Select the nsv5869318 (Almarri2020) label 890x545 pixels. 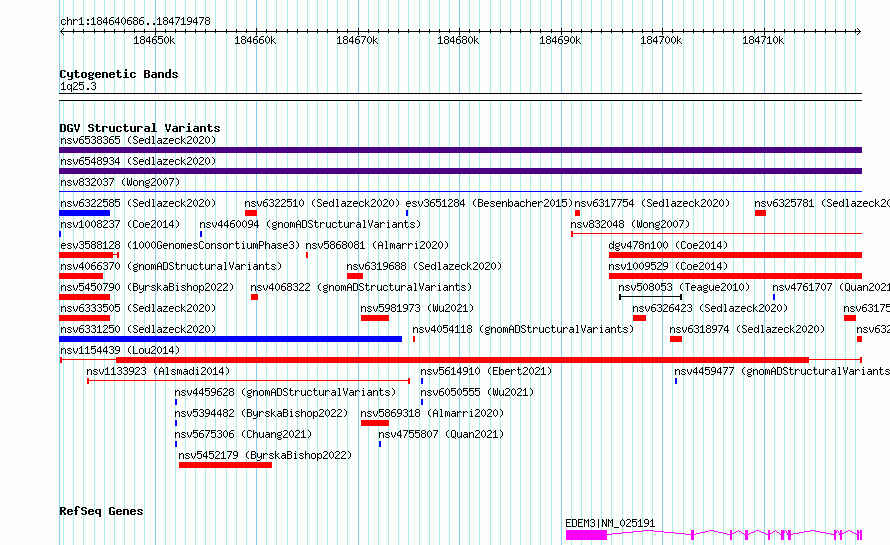tap(432, 413)
